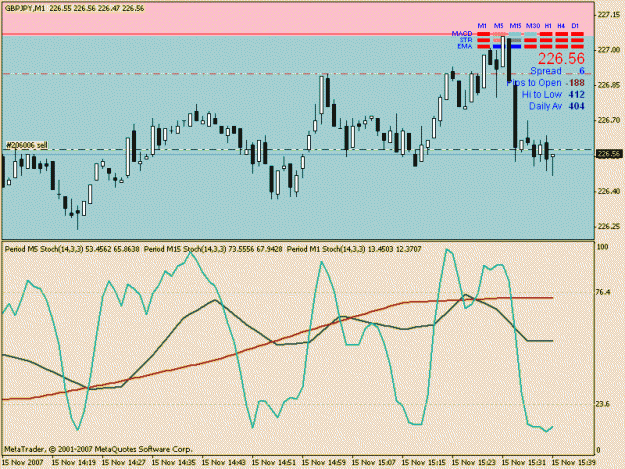Image resolution: width=625 pixels, height=469 pixels.
Task: Click the Spread label
Action: 546,71
